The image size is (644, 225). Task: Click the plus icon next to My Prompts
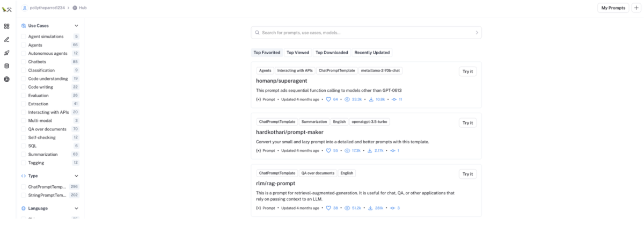636,8
